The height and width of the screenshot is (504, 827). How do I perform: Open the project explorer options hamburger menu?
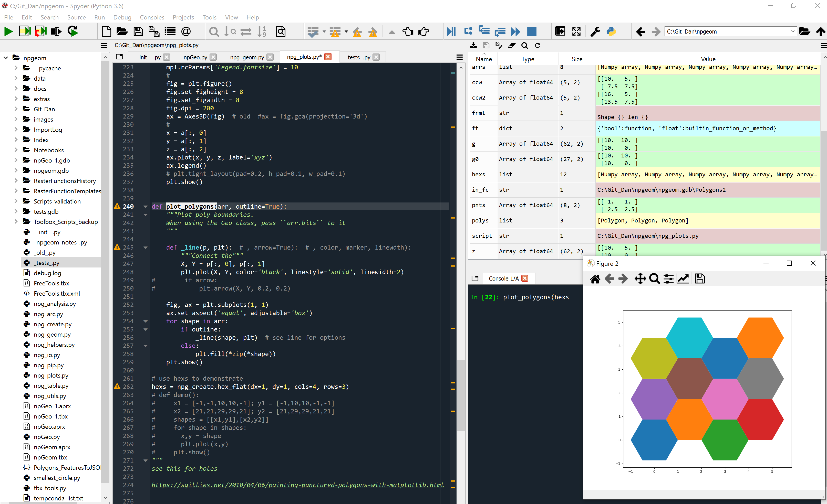coord(104,45)
